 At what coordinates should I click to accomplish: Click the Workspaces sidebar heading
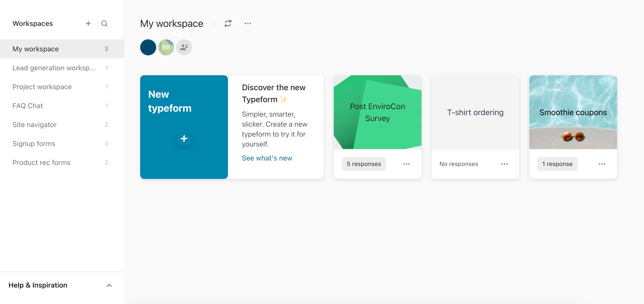click(33, 23)
